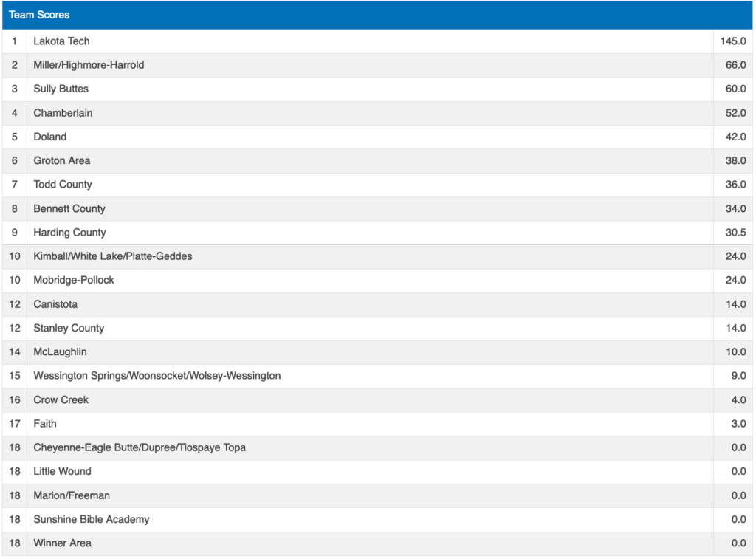Select Chamberlain in the team list
Screen dimensions: 756x559
coord(63,113)
